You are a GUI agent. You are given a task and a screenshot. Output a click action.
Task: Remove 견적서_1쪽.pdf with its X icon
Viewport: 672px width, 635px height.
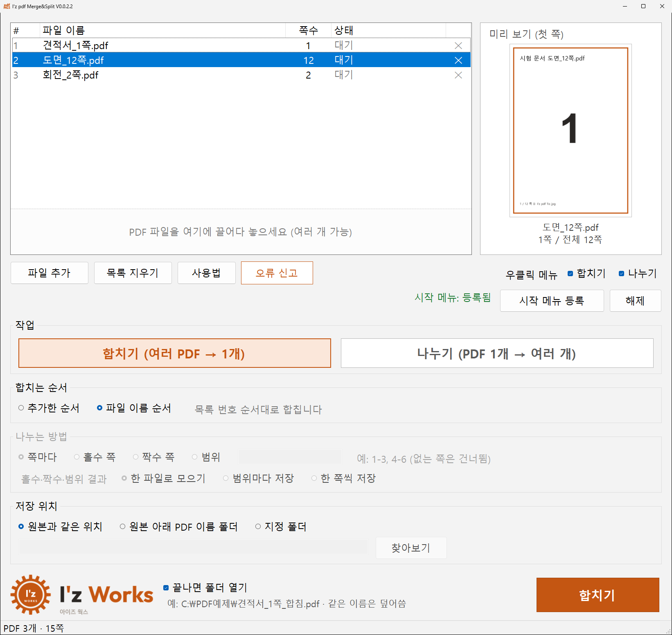click(458, 45)
